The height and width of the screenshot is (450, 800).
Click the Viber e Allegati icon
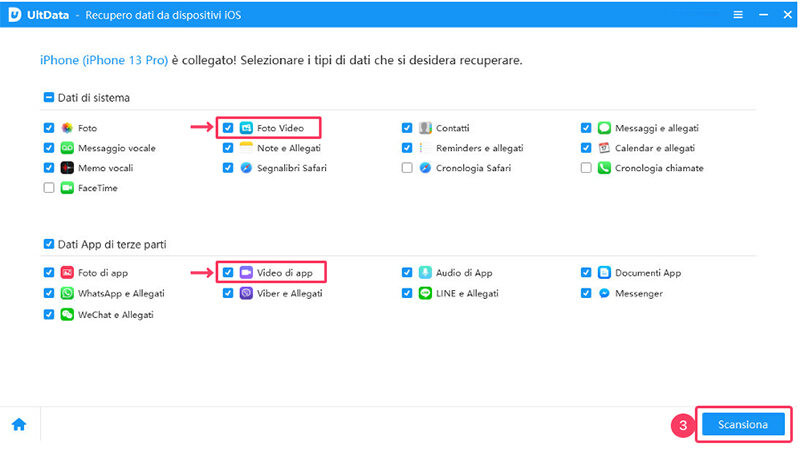point(246,294)
